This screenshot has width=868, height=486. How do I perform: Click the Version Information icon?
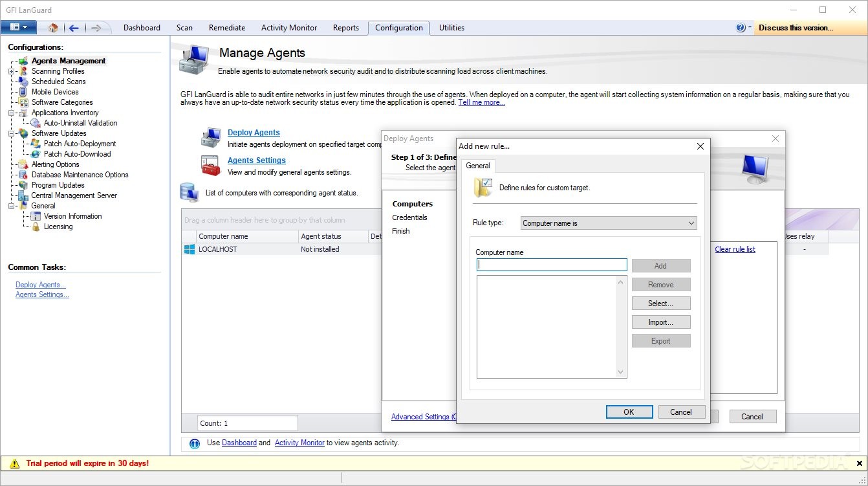pos(36,216)
